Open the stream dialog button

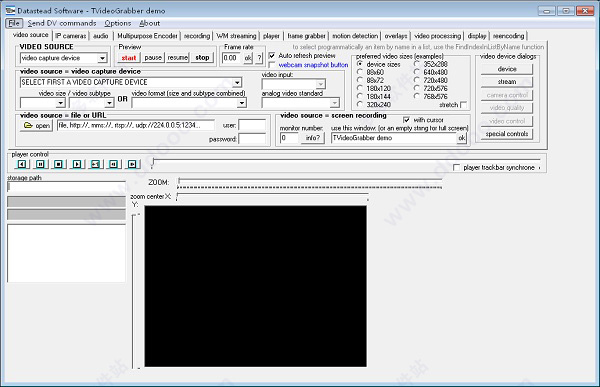pos(507,82)
